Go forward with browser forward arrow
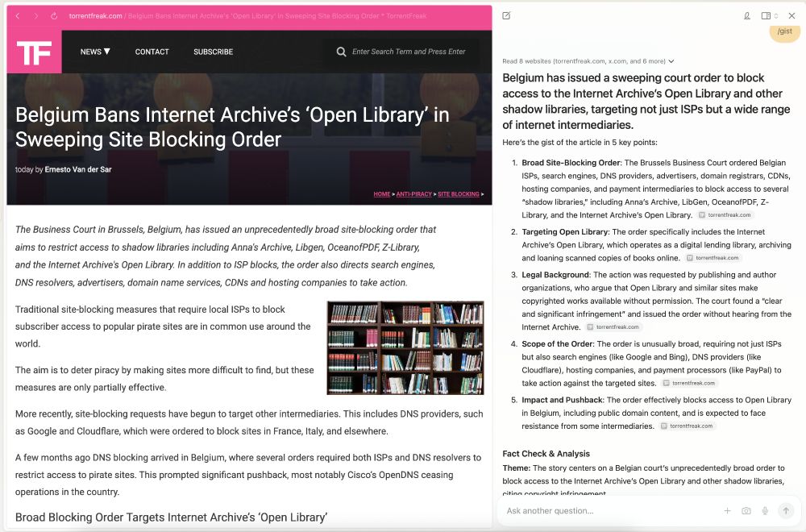Viewport: 806px width, 532px height. (35, 16)
